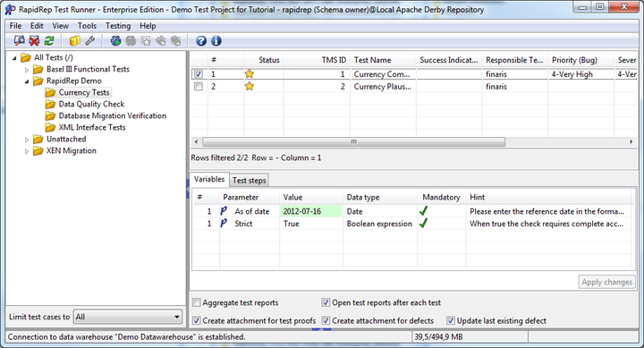The width and height of the screenshot is (644, 348).
Task: Open the Limit test cases to dropdown
Action: (x=128, y=317)
